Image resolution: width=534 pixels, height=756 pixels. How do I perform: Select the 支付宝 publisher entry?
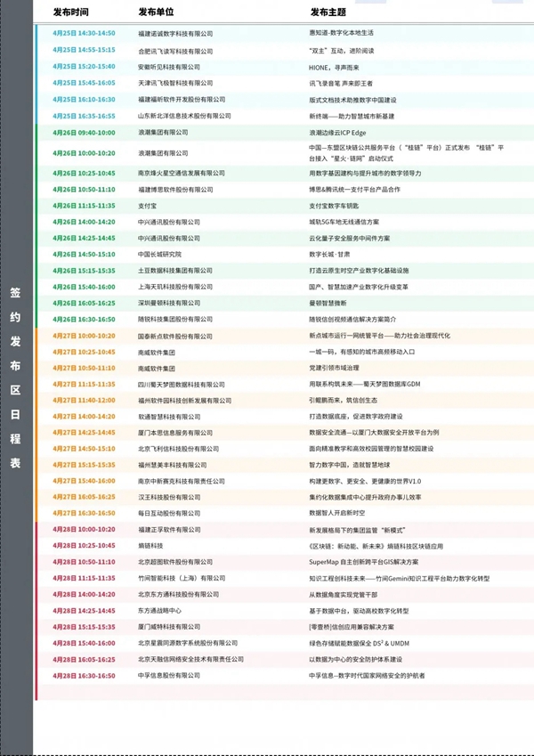pyautogui.click(x=147, y=206)
